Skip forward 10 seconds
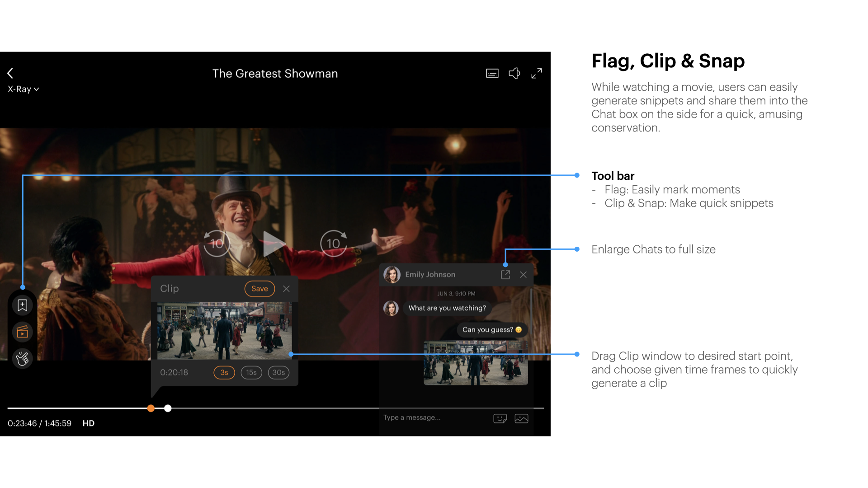868x488 pixels. tap(334, 244)
